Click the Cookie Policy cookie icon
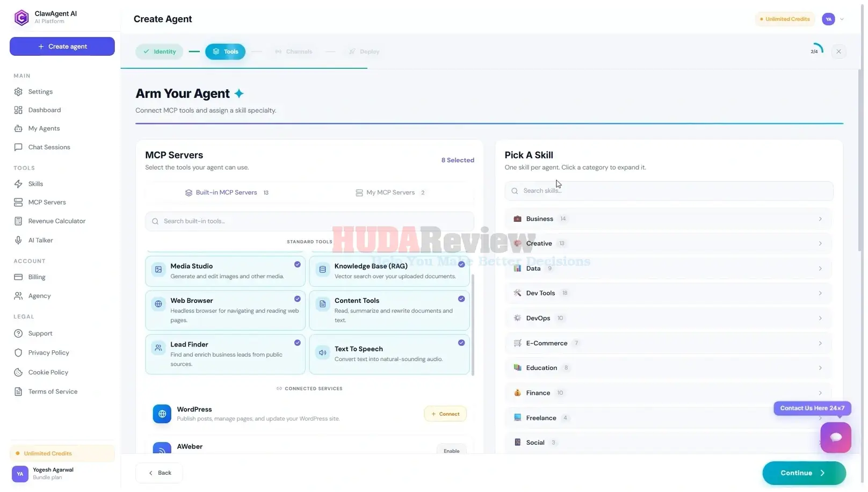868x492 pixels. point(18,372)
